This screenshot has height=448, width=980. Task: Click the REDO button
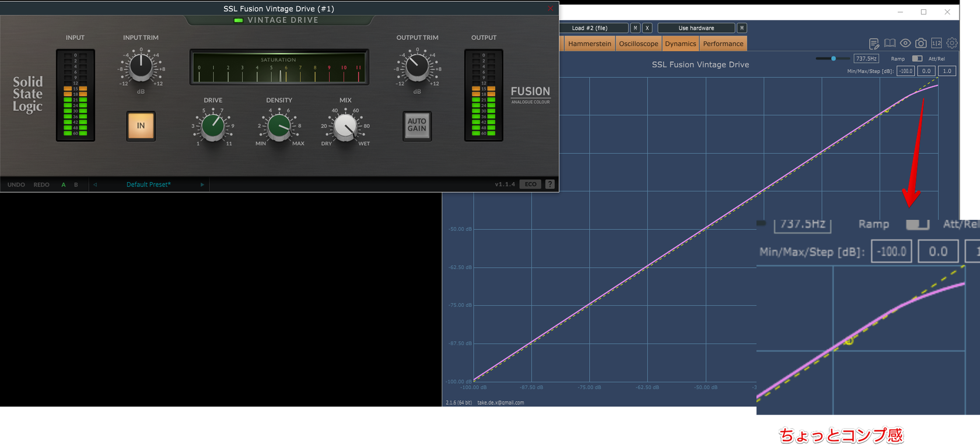click(x=41, y=184)
